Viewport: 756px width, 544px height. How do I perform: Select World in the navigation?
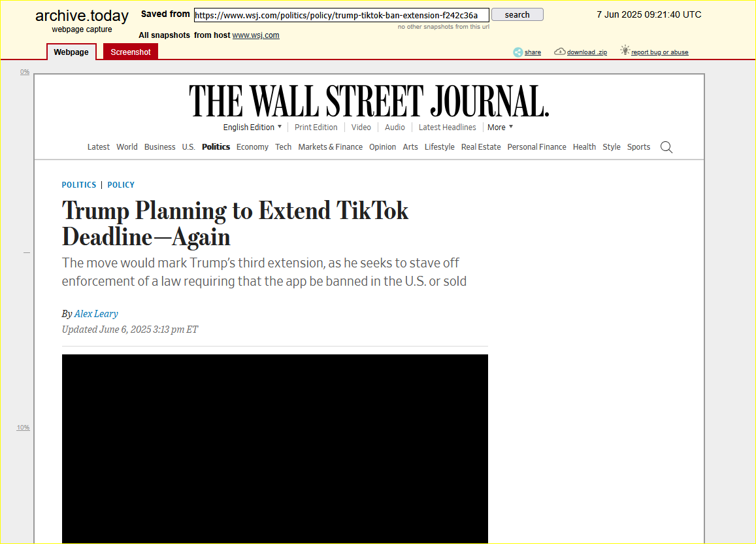tap(127, 147)
